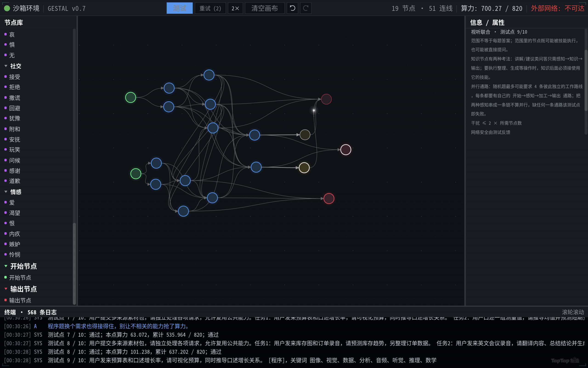
Task: Click the green sandbox status indicator
Action: coord(7,8)
